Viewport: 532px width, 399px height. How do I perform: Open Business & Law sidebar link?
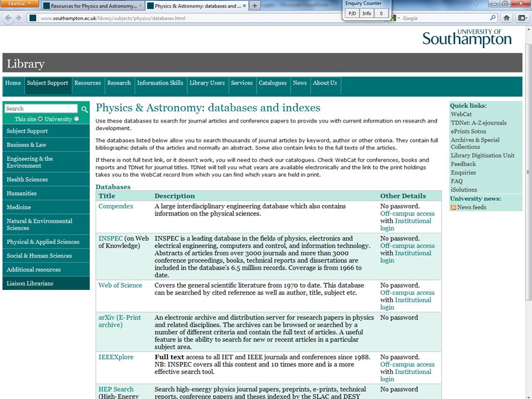pos(46,145)
